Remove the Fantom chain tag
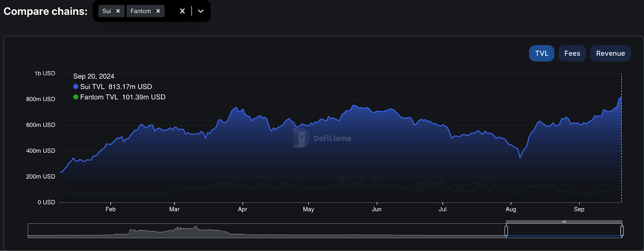The height and width of the screenshot is (251, 644). pos(158,11)
